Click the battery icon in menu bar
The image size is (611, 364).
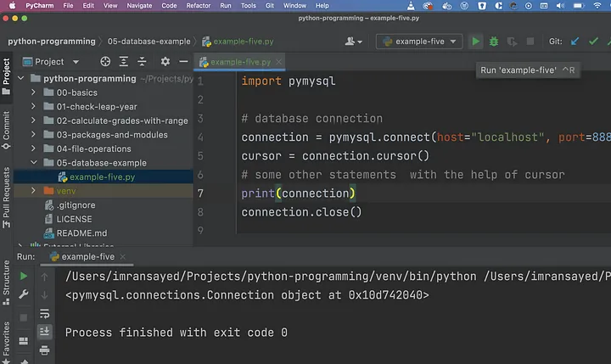coord(578,5)
